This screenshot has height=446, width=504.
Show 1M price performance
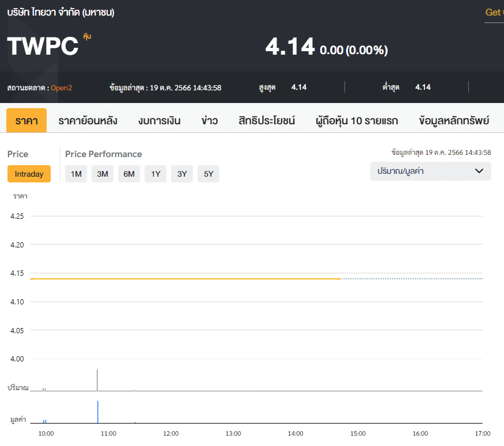click(x=76, y=174)
